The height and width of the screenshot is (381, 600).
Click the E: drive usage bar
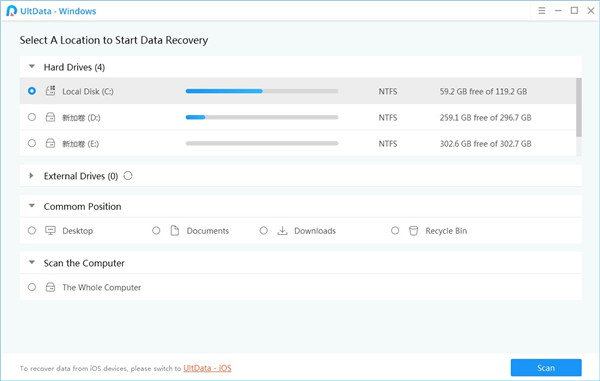point(262,143)
